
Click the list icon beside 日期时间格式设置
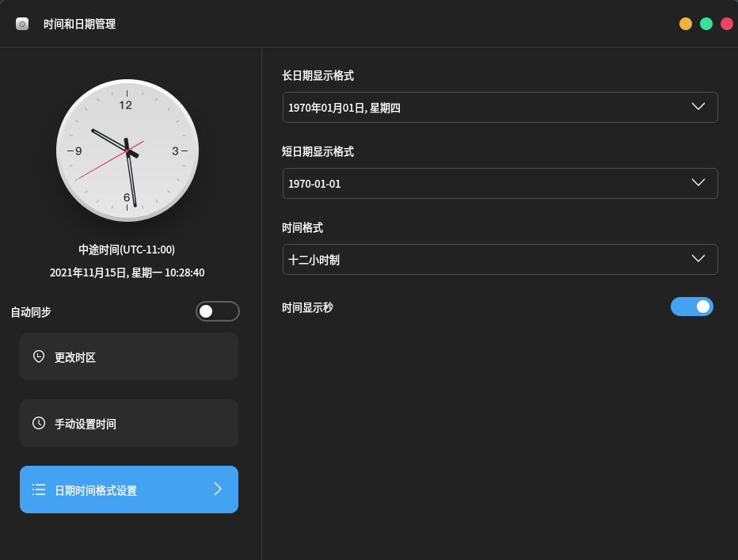39,490
